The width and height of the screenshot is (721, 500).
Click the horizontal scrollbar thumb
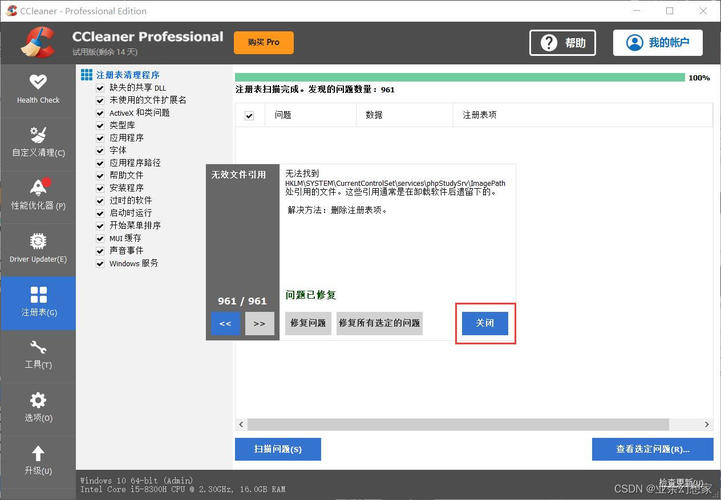458,424
